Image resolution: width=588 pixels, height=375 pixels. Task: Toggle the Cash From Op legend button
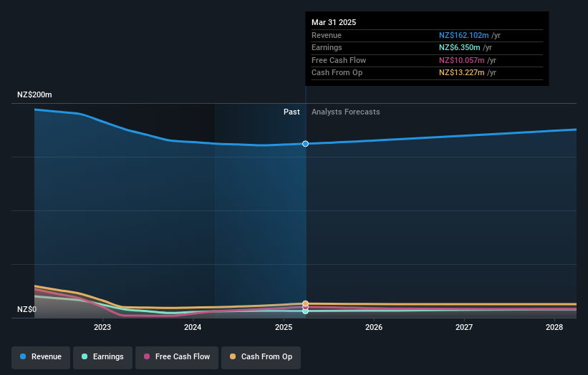(x=261, y=357)
